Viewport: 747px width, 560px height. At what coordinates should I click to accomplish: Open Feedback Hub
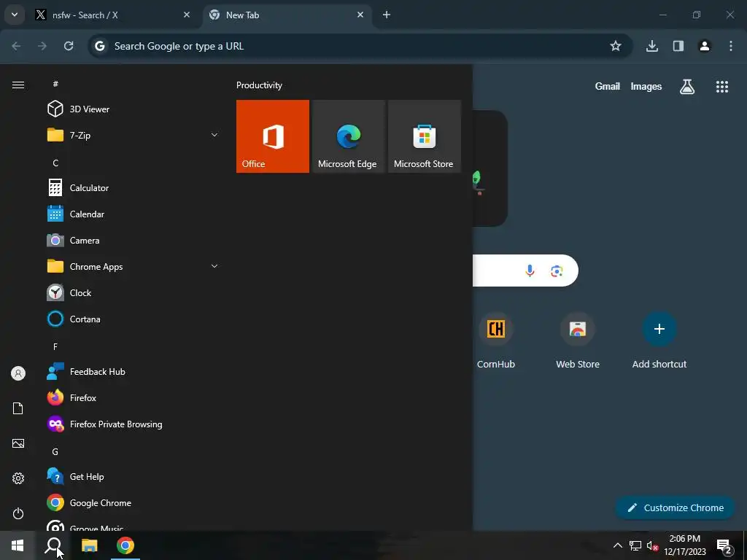[133, 371]
